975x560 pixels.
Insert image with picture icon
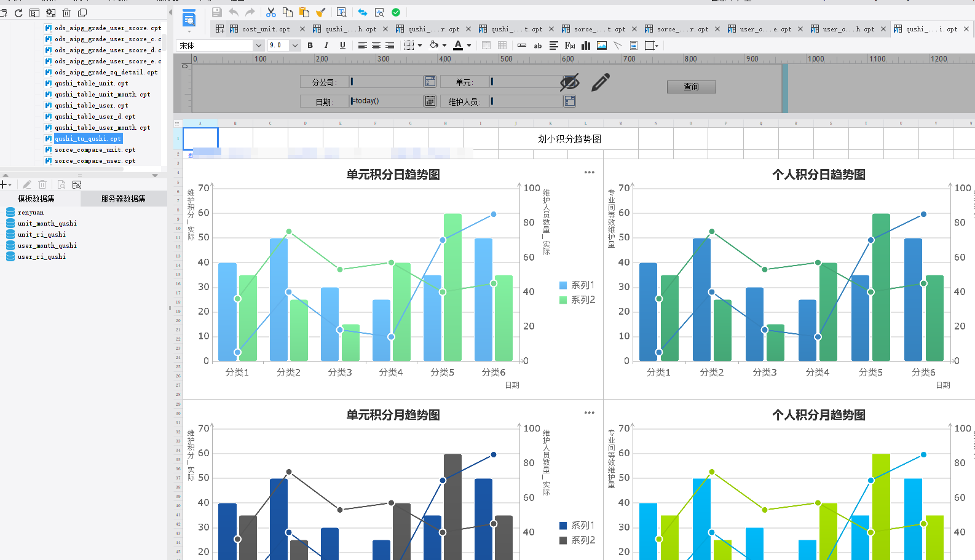coord(602,45)
